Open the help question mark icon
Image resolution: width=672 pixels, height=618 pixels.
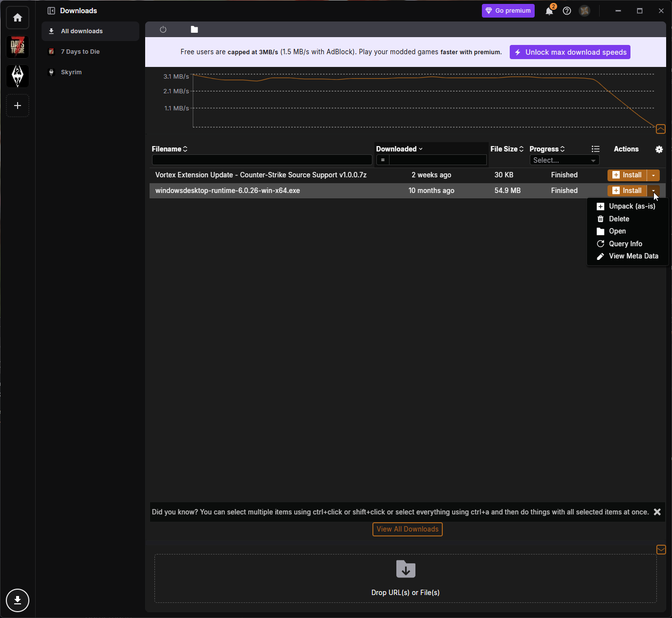tap(567, 11)
